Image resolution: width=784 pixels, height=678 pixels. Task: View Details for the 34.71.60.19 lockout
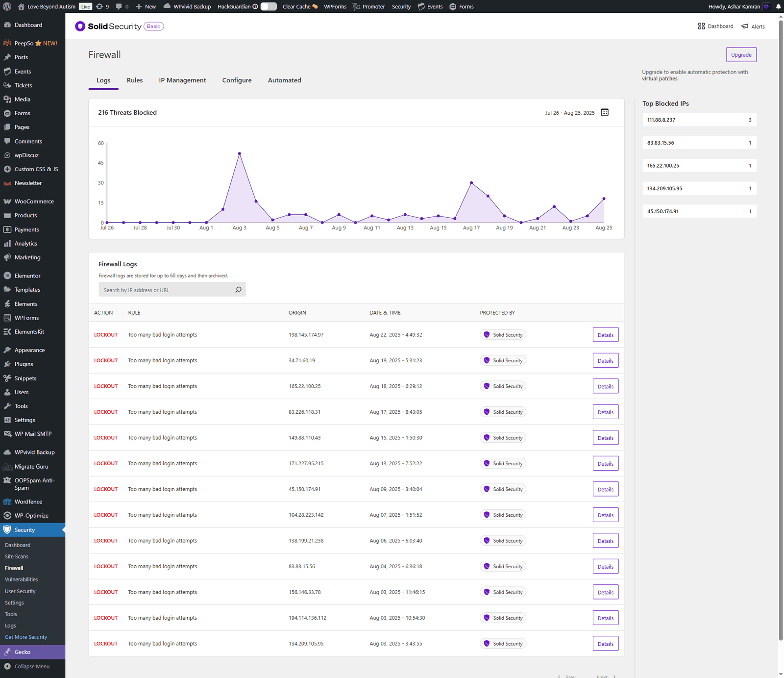(606, 361)
